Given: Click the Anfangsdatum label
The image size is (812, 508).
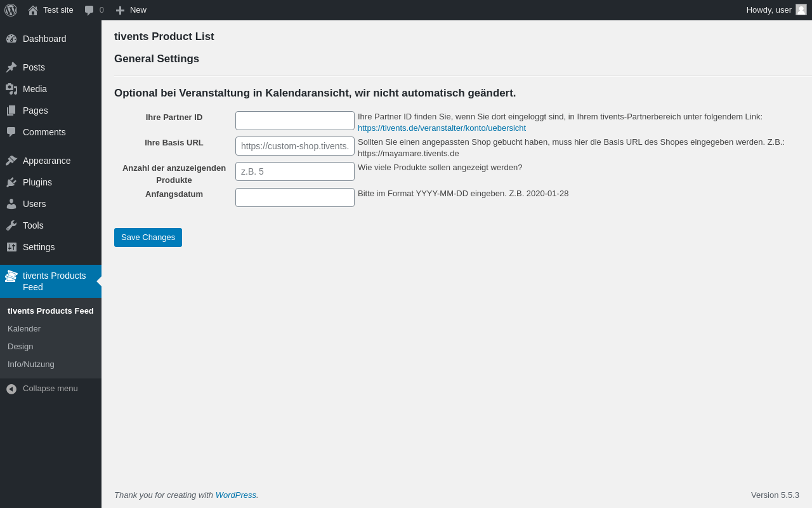Looking at the screenshot, I should 174,194.
